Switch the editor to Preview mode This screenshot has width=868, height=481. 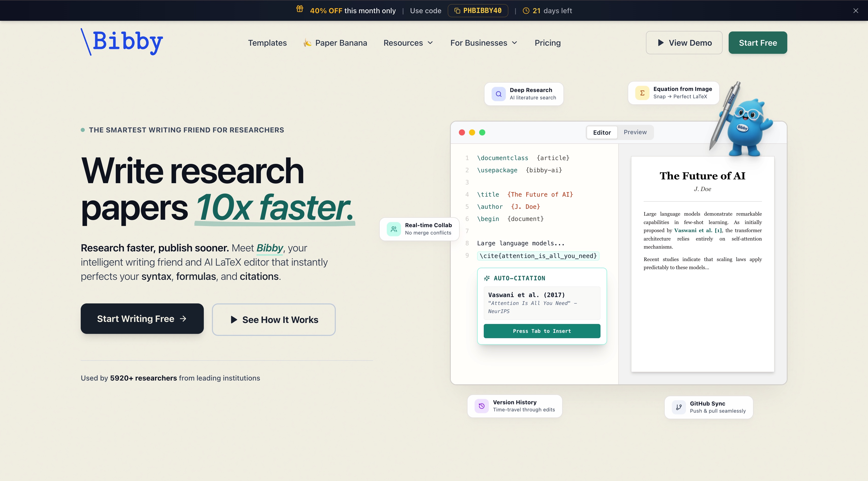tap(635, 132)
